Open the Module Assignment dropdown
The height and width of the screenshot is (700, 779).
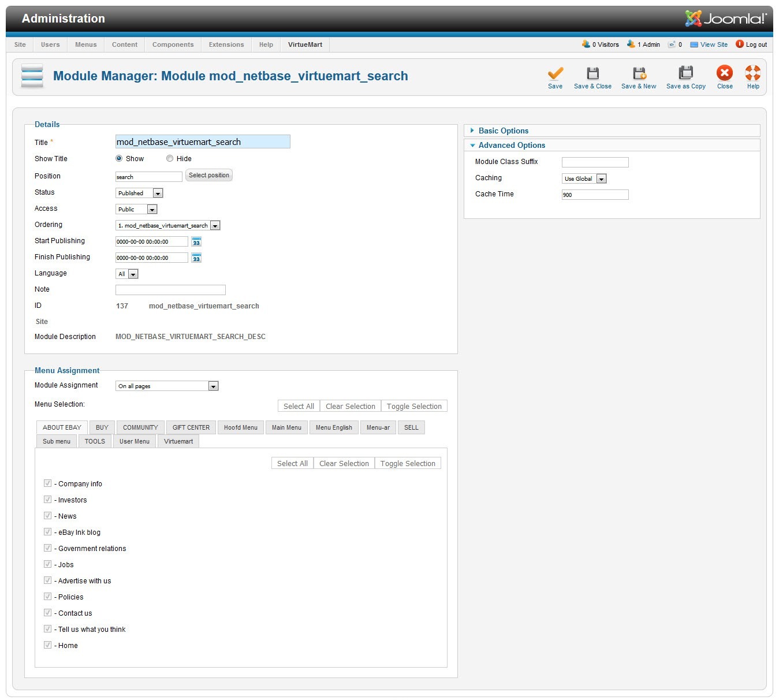pos(167,386)
